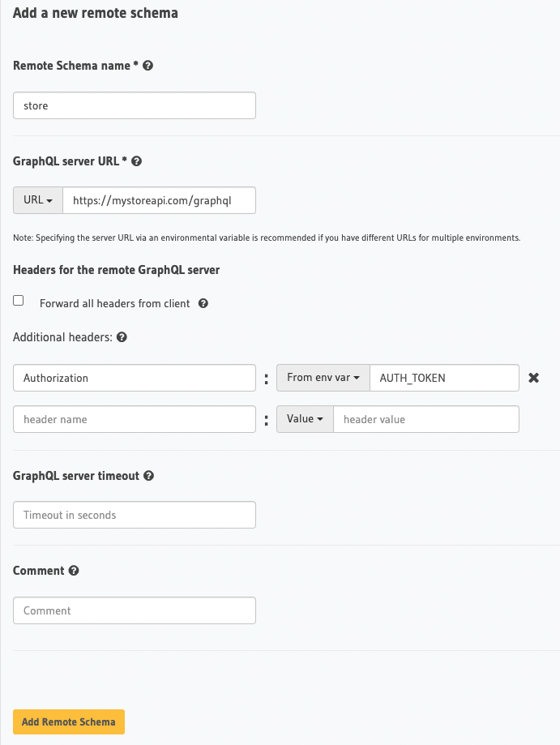This screenshot has width=560, height=745.
Task: Remove the Authorization header row
Action: 534,378
